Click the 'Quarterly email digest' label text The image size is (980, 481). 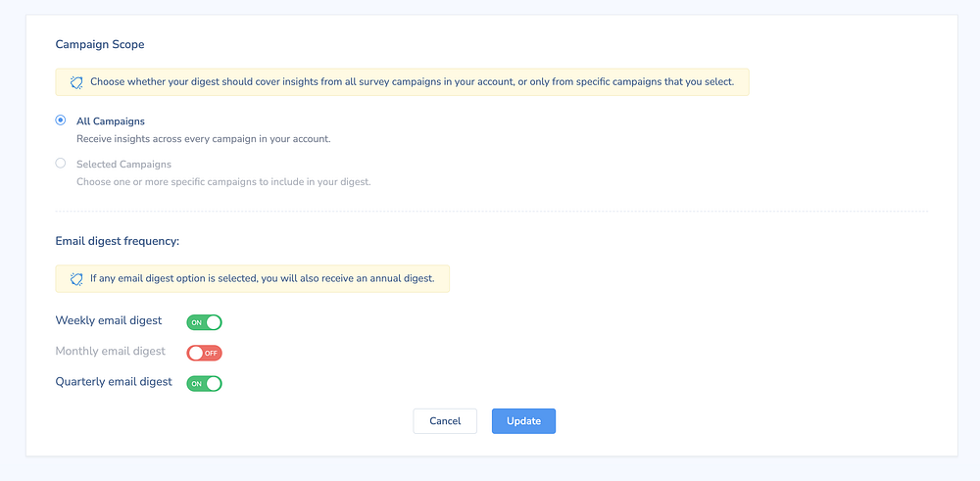[114, 382]
